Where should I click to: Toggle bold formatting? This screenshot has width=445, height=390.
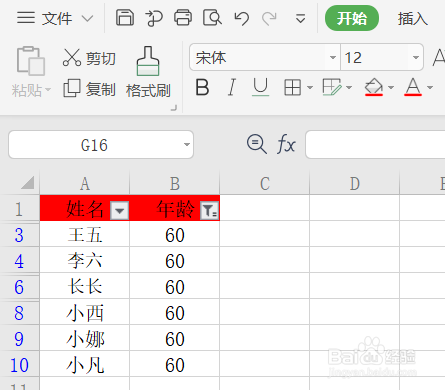[202, 87]
